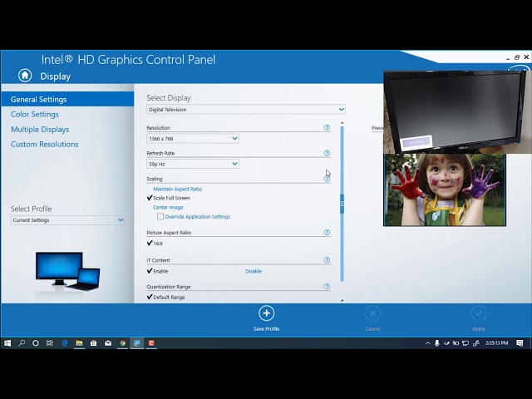Click the Quantization Range help icon
Screen dimensions: 532x399
tap(327, 287)
